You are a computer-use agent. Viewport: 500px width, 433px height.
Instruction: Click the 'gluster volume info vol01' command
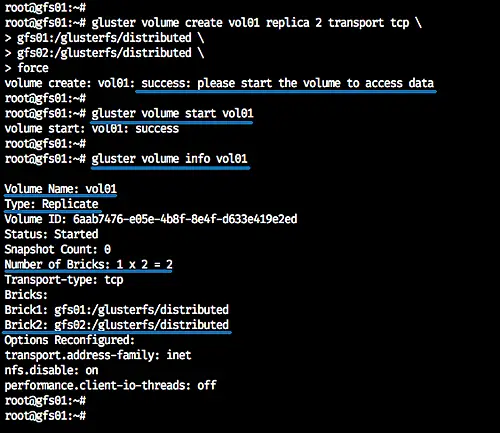point(169,159)
